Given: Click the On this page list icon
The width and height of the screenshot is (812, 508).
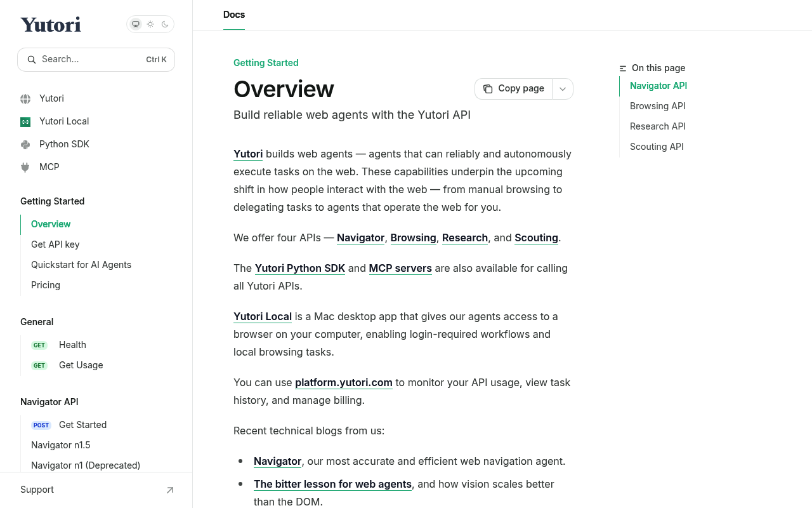Looking at the screenshot, I should [623, 69].
